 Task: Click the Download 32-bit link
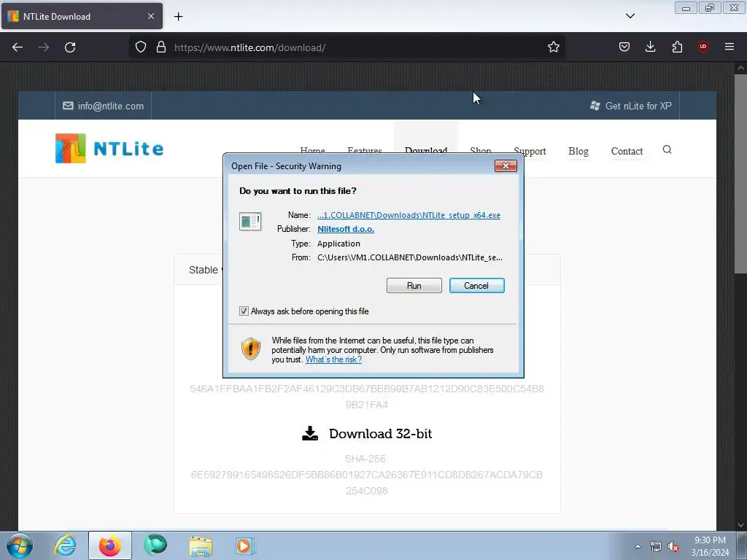tap(380, 434)
